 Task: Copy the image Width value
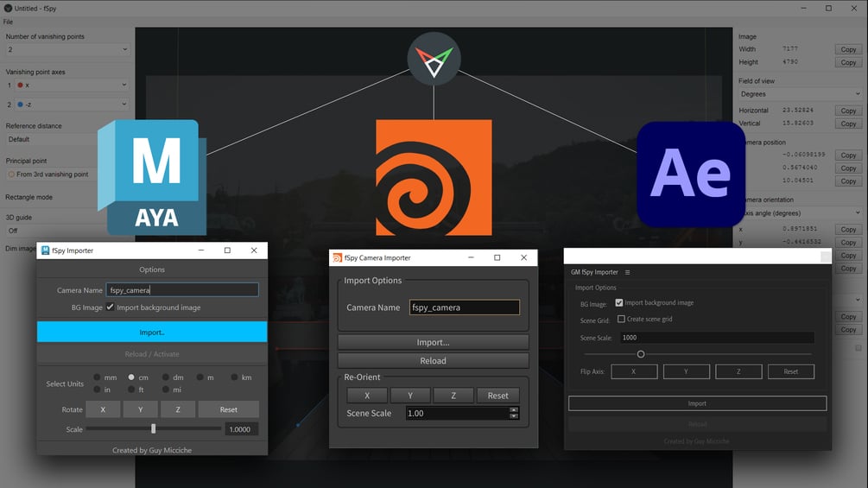848,50
